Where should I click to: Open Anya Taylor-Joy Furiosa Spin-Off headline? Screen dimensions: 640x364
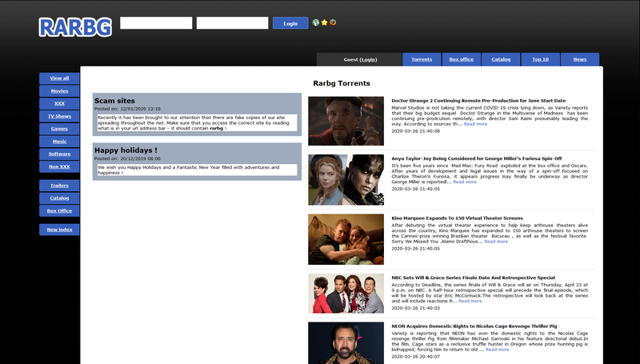[x=476, y=158]
